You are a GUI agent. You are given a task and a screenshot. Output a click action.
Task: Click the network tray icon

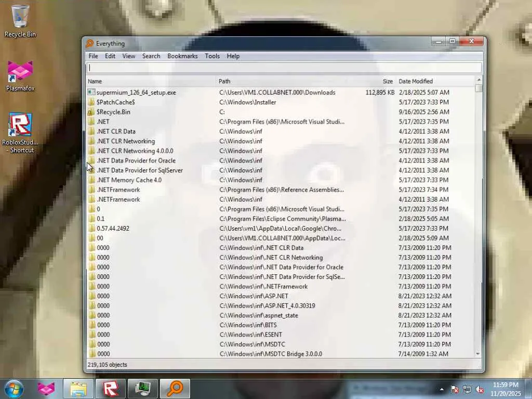[467, 390]
